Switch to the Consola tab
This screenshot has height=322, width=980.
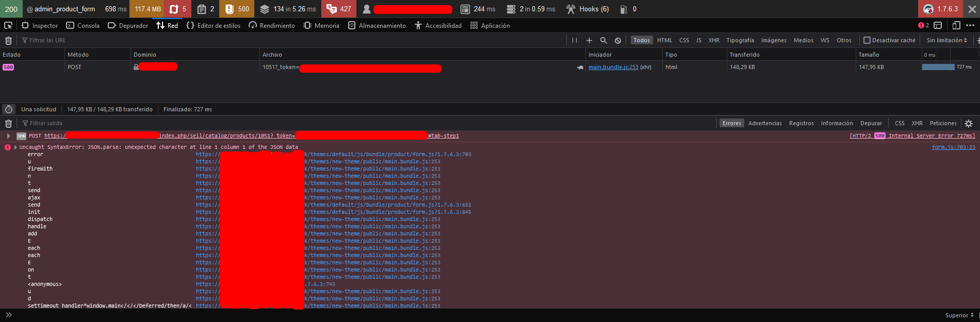(83, 25)
